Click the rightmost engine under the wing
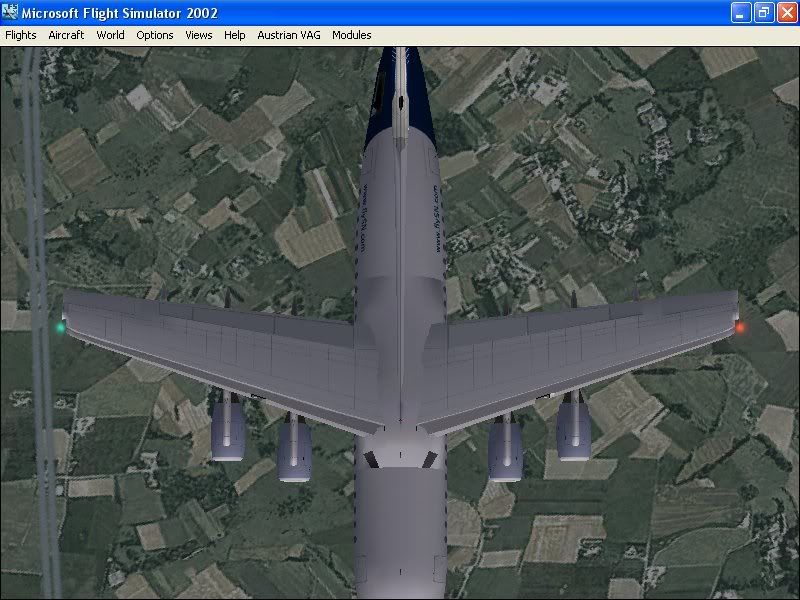 tap(573, 427)
